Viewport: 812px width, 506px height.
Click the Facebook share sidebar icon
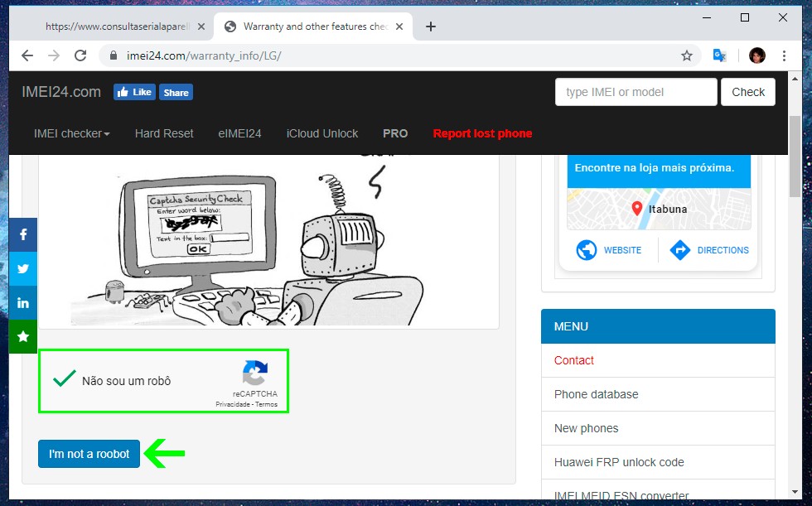pos(22,234)
